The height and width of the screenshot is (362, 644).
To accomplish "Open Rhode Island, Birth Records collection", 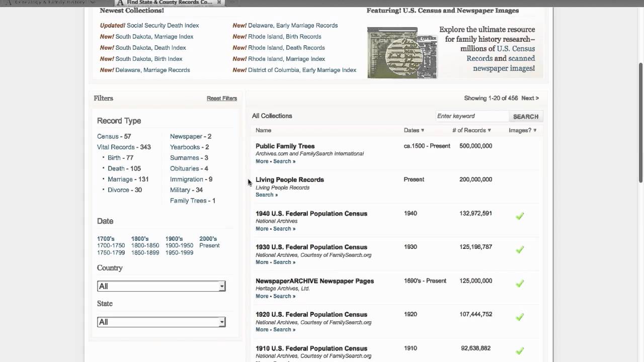I will coord(284,37).
